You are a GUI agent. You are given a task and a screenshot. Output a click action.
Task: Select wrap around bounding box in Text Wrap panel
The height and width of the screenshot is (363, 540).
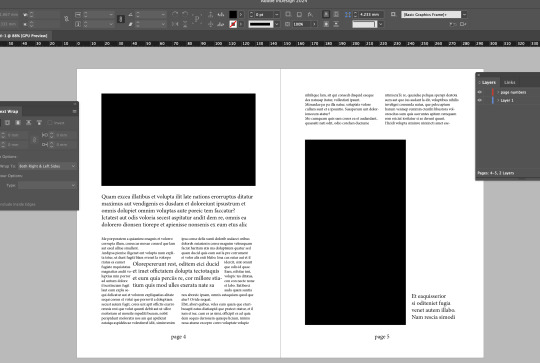[8, 123]
